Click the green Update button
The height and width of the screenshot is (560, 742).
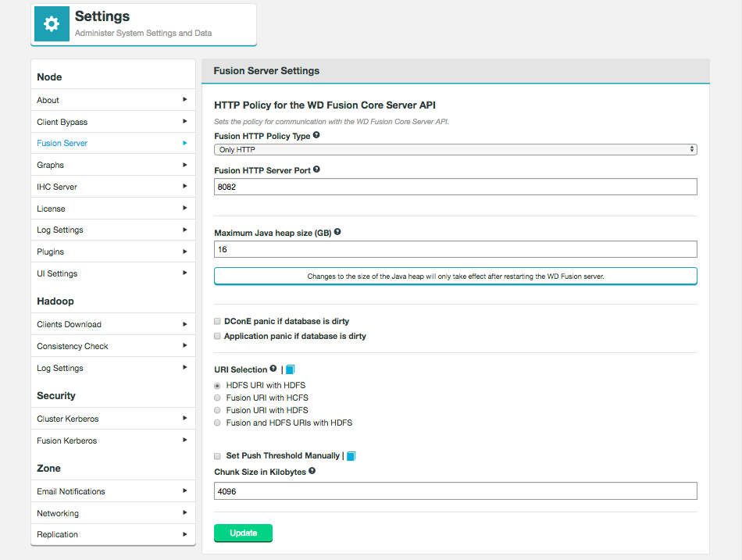pos(243,533)
